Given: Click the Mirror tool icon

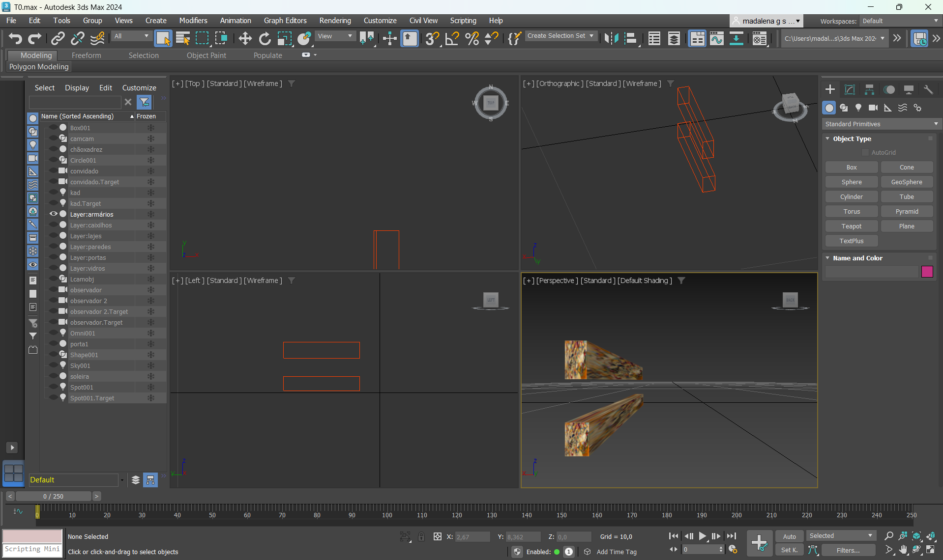Looking at the screenshot, I should click(611, 38).
